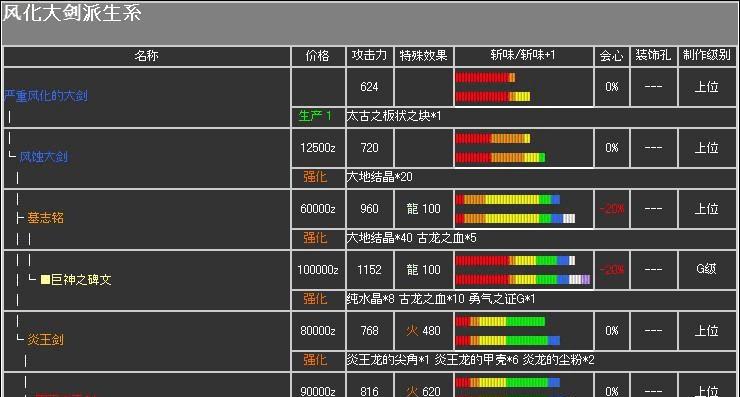Click 强化 in the 巨神之碑文 row
Screen dimensions: 740x397
pos(315,298)
